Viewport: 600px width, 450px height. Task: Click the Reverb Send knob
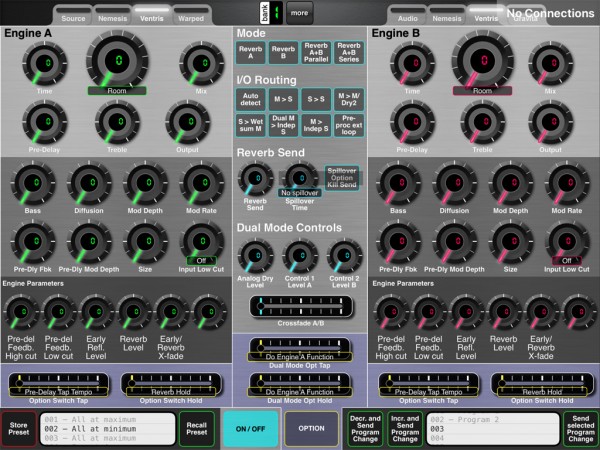pyautogui.click(x=256, y=179)
